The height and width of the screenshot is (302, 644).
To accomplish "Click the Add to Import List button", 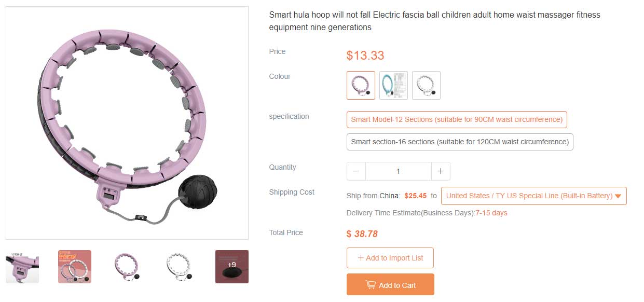I will [x=390, y=258].
